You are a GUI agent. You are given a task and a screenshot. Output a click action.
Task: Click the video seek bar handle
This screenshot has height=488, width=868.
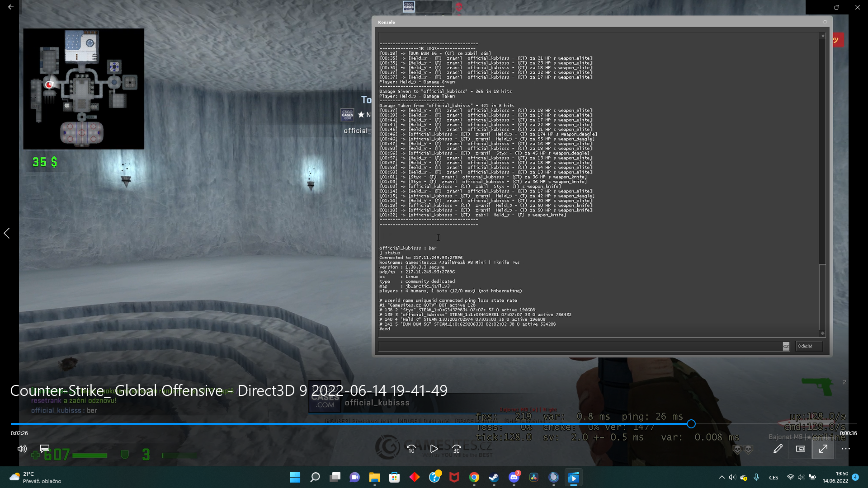[691, 424]
